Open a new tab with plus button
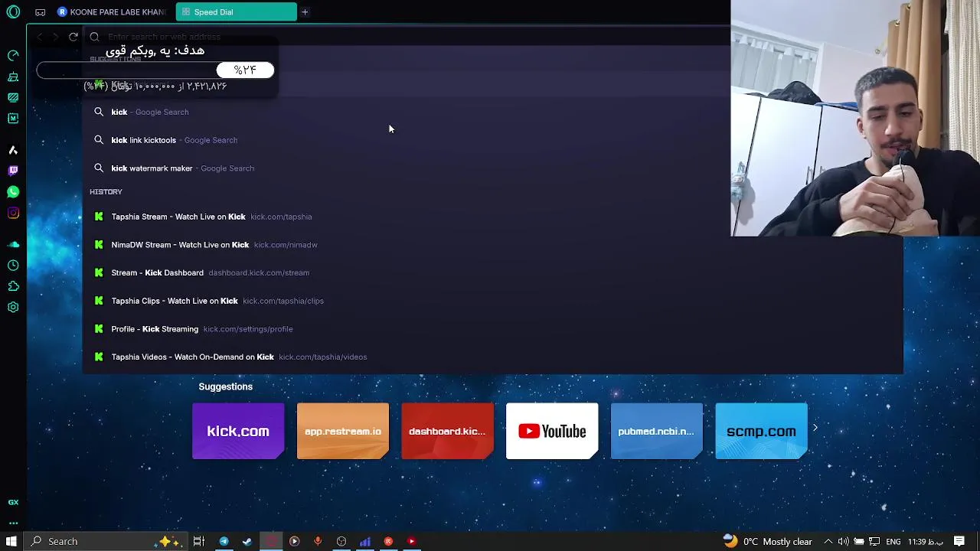980x551 pixels. 305,12
